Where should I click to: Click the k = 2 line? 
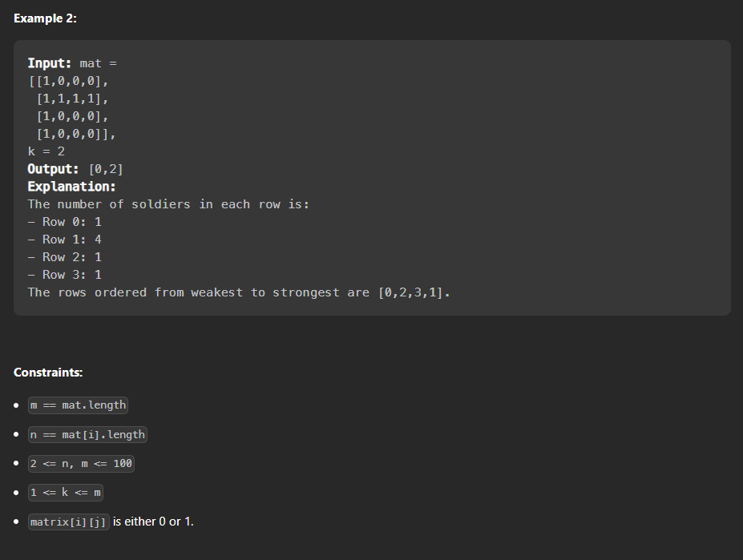(46, 151)
